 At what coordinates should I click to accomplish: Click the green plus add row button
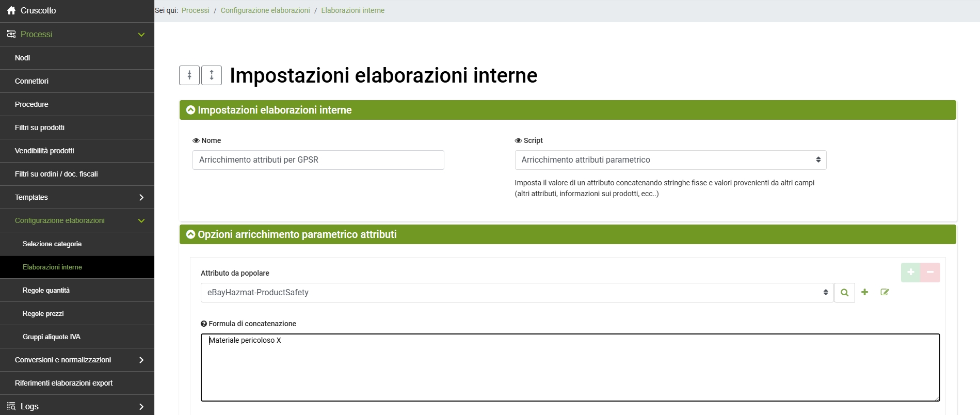[x=911, y=272]
